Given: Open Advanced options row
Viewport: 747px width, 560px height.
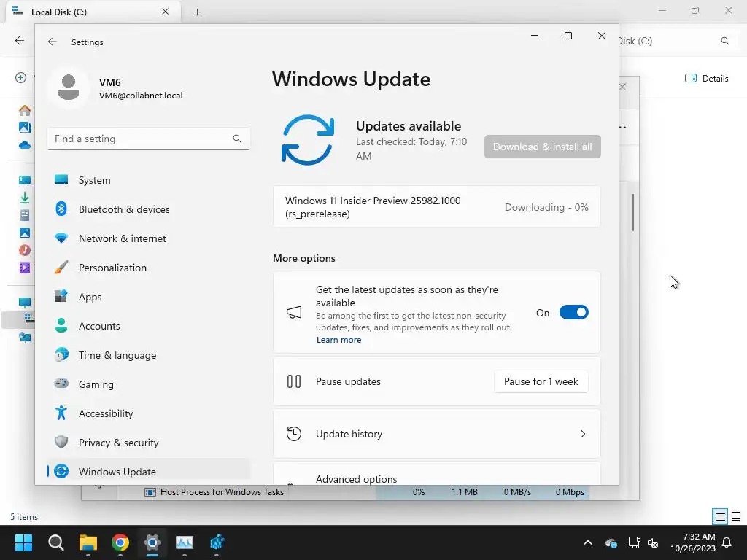Looking at the screenshot, I should click(436, 474).
